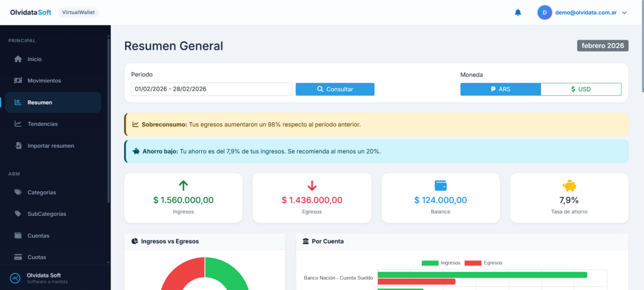
Task: Open the VirtualWallet app selector
Action: point(78,13)
